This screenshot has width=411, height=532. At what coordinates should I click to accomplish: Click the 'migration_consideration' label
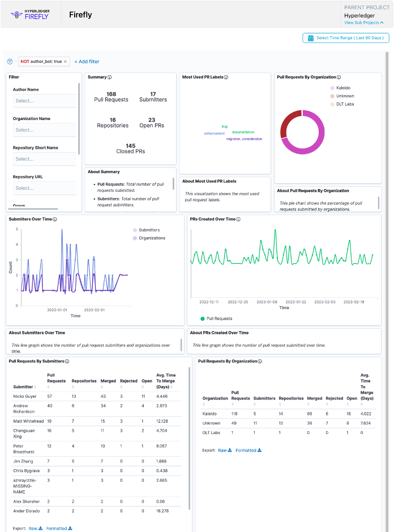[244, 139]
